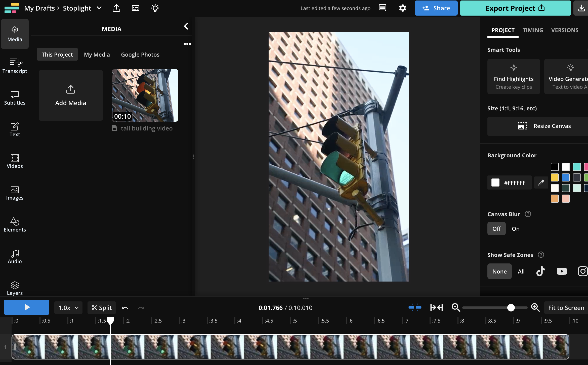Switch to the Timing tab

tap(533, 30)
